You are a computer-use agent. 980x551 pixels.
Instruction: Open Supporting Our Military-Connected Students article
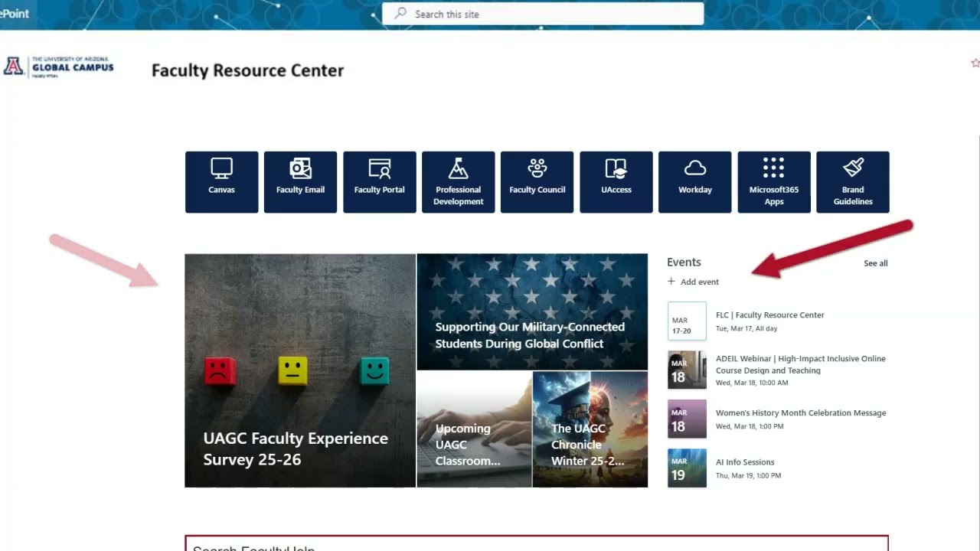click(532, 312)
